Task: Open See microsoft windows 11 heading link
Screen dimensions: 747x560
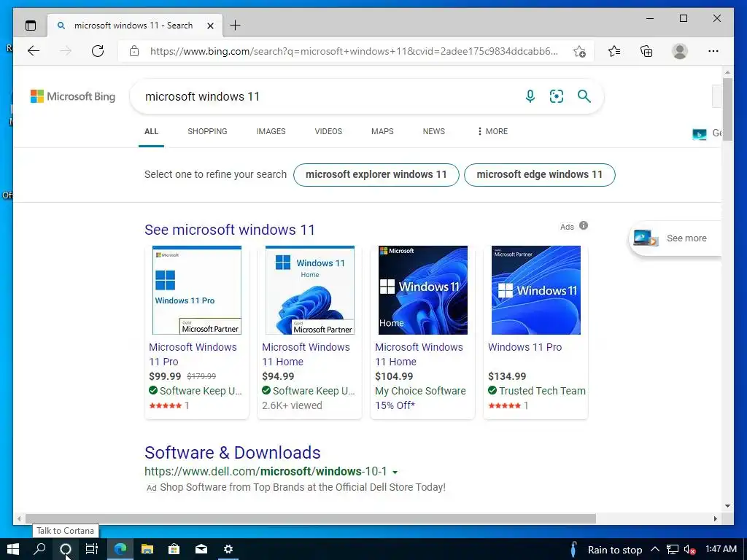Action: [230, 230]
